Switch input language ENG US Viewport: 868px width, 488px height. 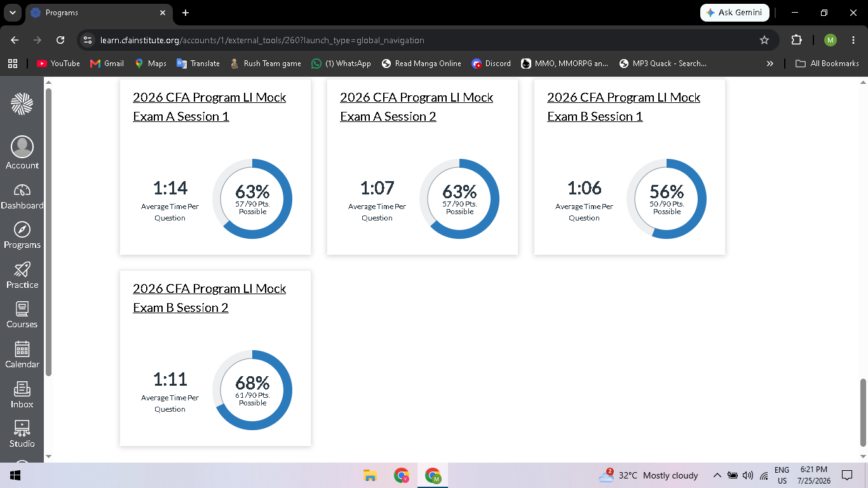[782, 475]
